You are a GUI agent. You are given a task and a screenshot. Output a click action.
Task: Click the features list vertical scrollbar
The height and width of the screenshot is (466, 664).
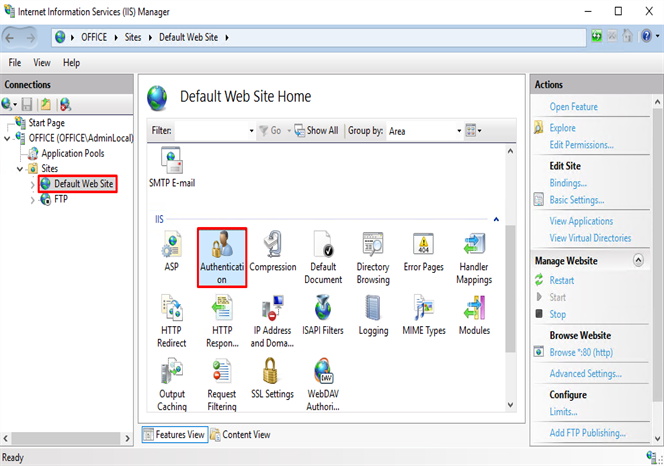510,288
